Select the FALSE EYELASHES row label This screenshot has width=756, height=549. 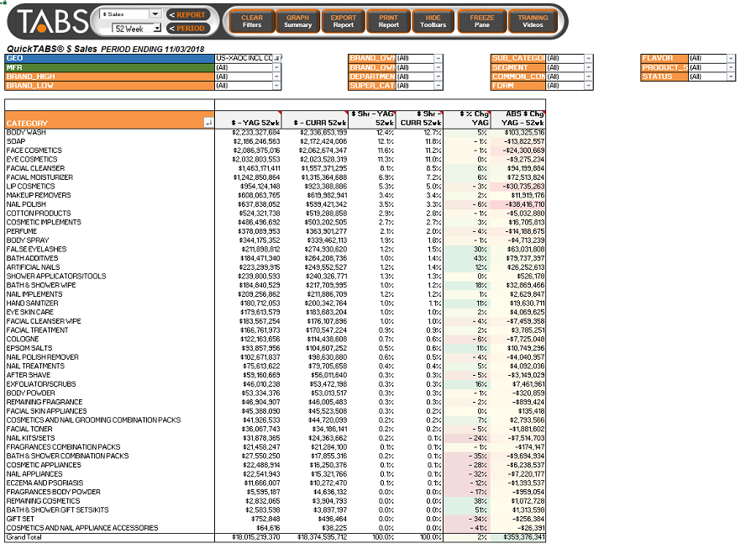(37, 250)
